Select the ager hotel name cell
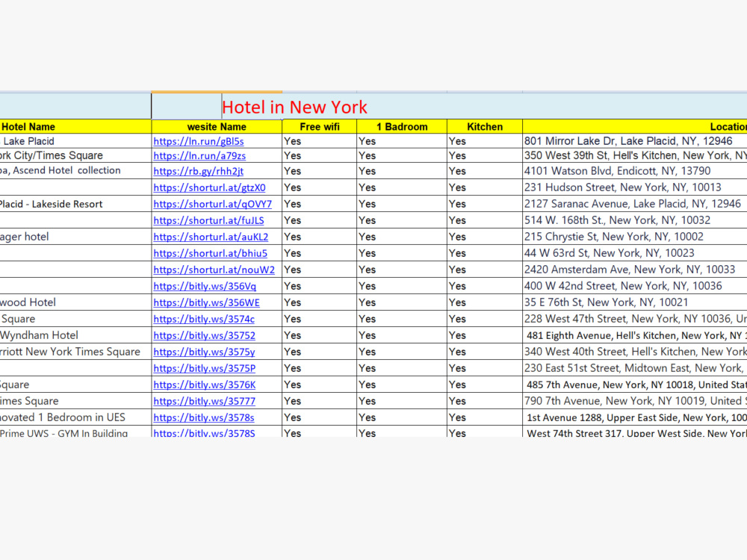 pyautogui.click(x=75, y=237)
